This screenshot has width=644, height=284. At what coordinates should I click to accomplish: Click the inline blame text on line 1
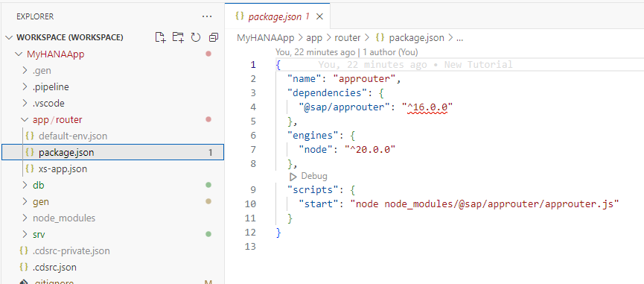[415, 65]
